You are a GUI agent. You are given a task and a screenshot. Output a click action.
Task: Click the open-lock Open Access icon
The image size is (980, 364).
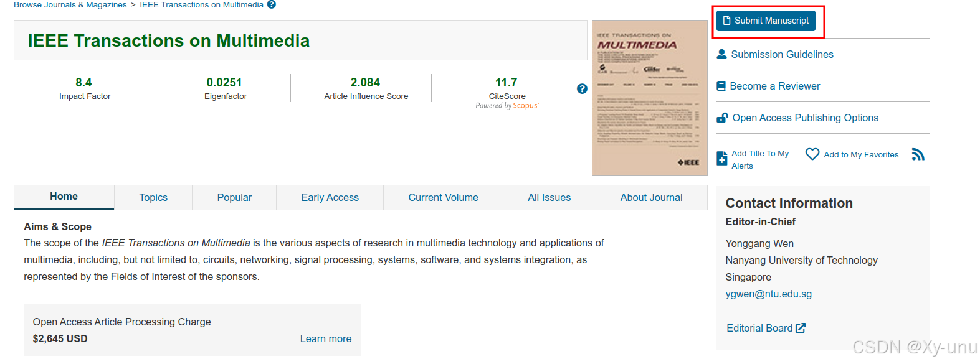pos(722,118)
